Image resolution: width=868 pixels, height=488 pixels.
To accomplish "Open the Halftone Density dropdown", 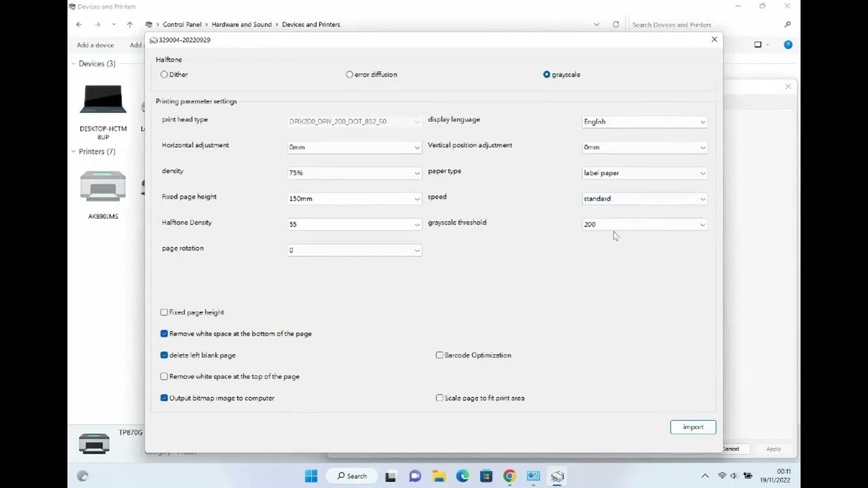I will [x=355, y=224].
